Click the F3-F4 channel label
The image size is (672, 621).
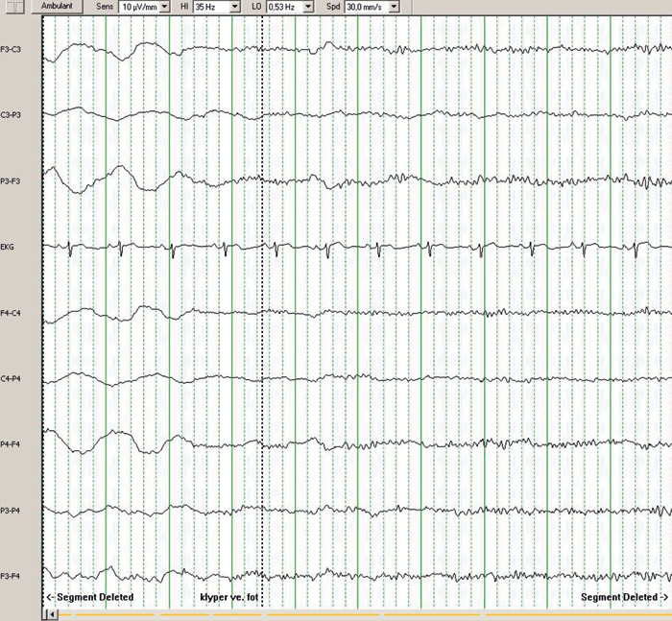coord(12,576)
